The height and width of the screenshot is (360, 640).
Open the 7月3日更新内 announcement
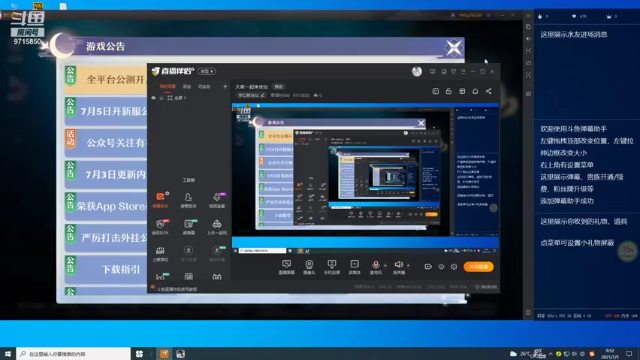coord(106,175)
